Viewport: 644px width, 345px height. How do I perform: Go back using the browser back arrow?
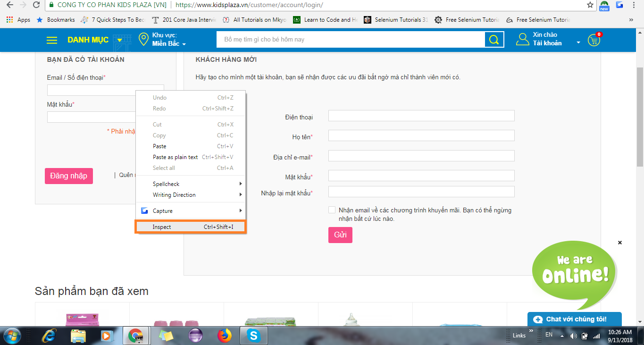coord(9,5)
